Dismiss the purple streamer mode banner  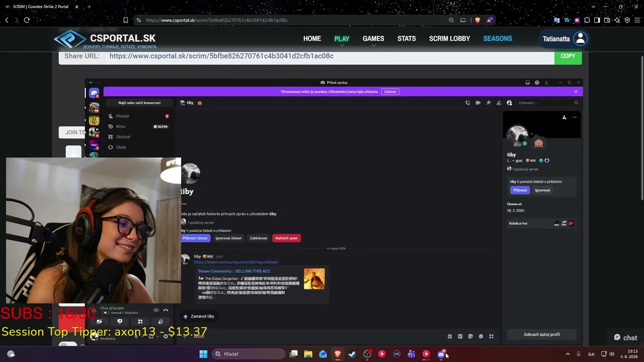point(576,92)
